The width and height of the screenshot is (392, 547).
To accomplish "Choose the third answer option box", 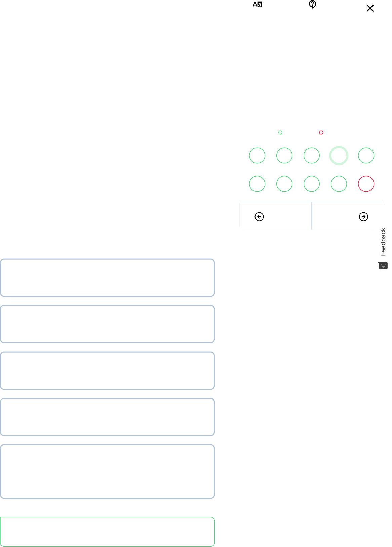I will [x=107, y=371].
